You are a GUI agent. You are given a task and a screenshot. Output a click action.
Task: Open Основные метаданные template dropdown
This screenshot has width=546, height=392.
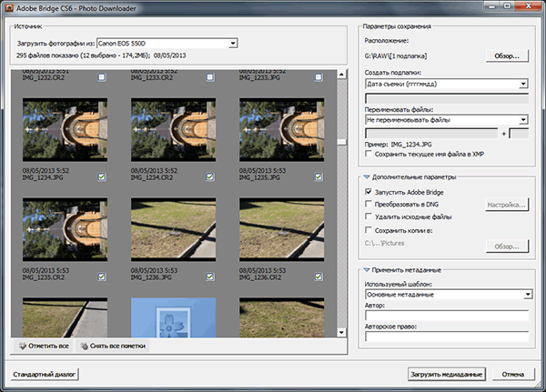tap(528, 295)
